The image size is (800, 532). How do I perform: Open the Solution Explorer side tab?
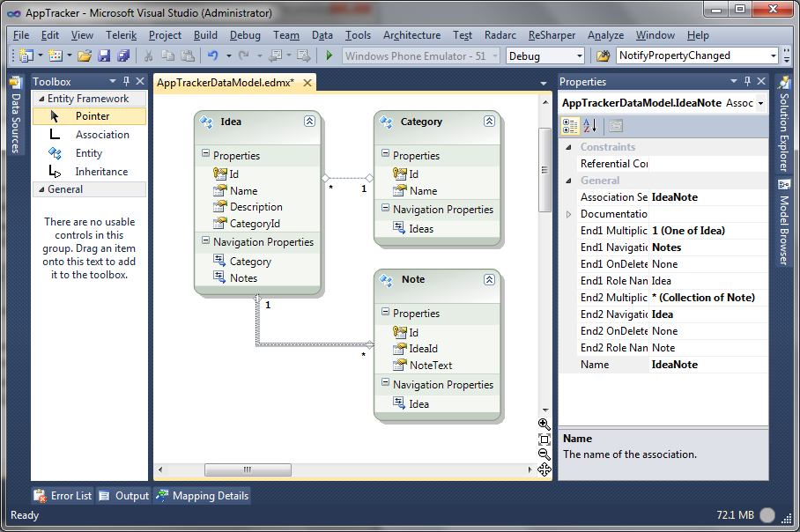[x=783, y=125]
